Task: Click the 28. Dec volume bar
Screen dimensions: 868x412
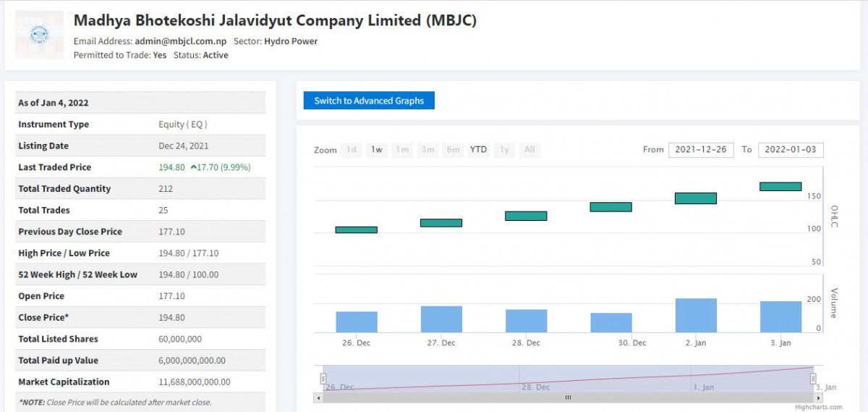Action: tap(526, 321)
